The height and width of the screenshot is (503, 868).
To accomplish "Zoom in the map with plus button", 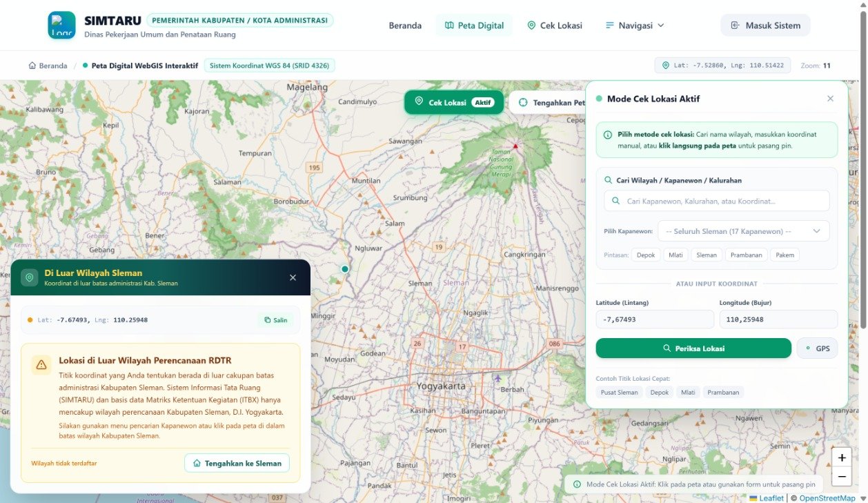I will coord(841,457).
